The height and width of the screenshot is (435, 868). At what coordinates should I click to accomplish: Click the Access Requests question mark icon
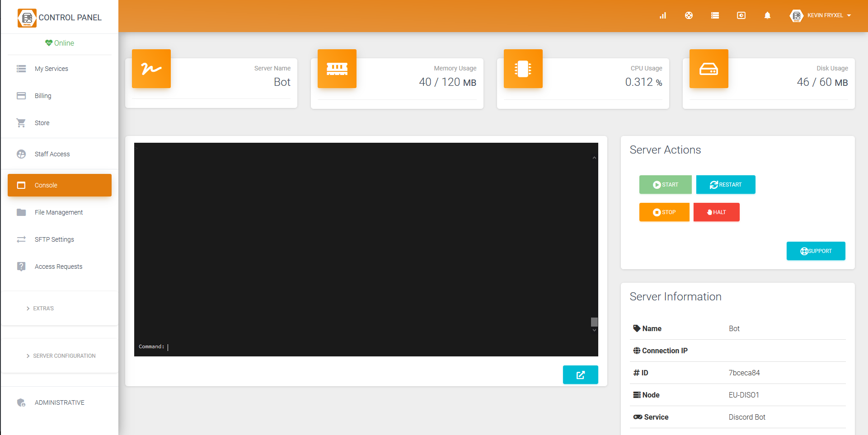click(x=21, y=267)
